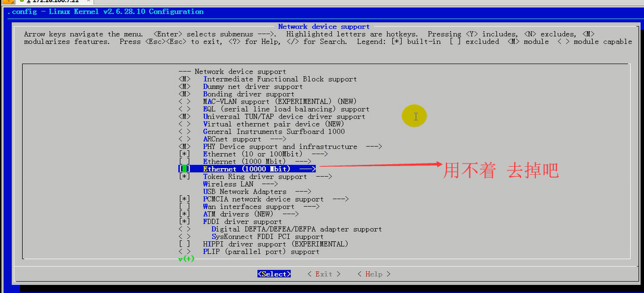Open PCMCIA network device support submenu

pos(276,199)
